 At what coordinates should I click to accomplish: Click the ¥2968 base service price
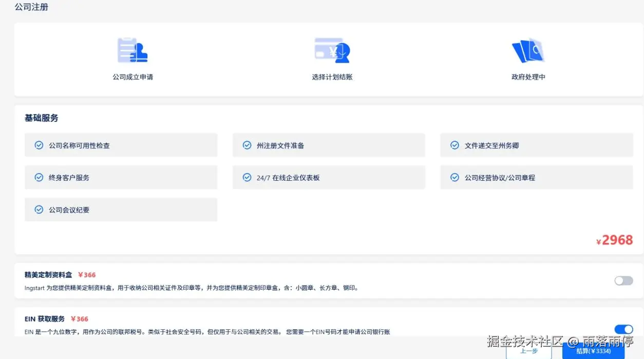[614, 240]
